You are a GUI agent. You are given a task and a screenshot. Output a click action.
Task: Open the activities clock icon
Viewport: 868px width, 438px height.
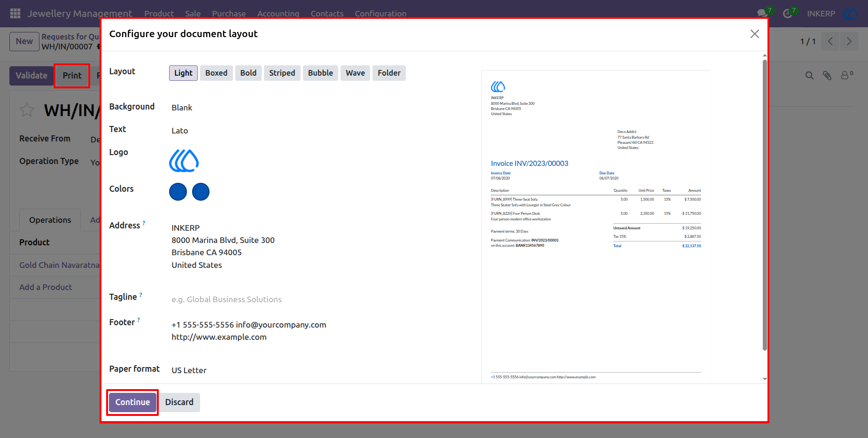point(788,13)
